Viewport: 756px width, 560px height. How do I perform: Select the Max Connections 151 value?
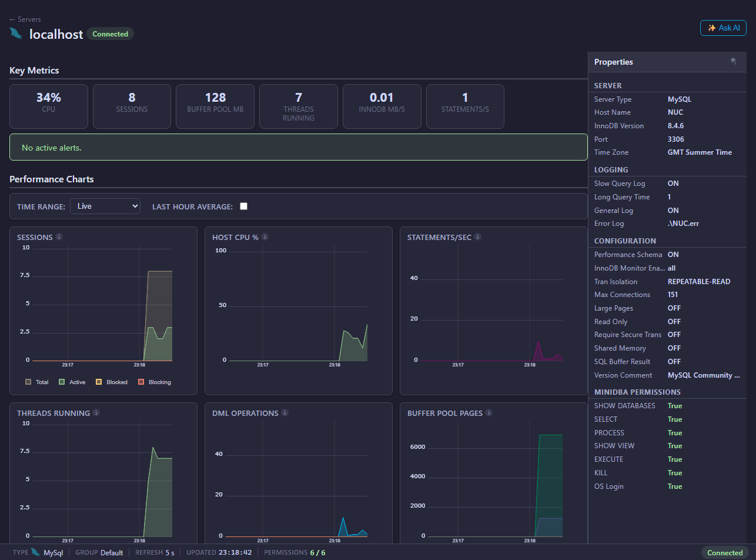point(674,295)
